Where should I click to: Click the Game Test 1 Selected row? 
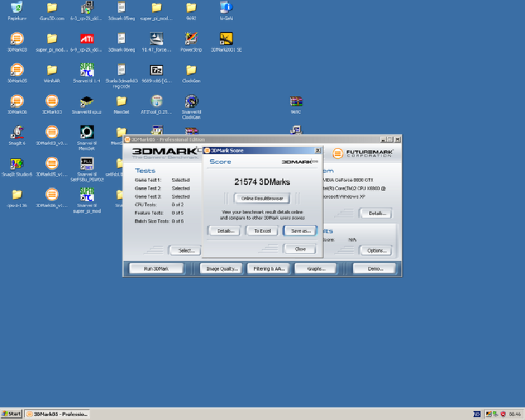point(162,180)
